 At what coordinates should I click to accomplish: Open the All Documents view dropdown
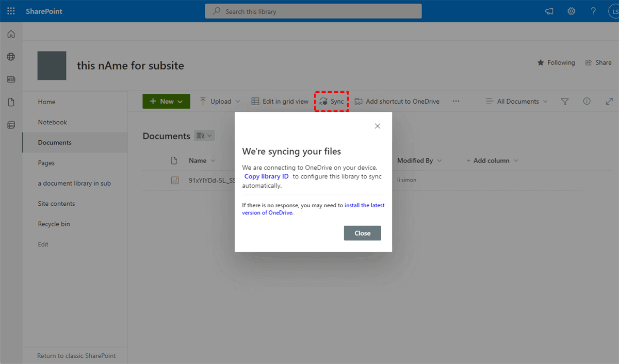point(516,101)
